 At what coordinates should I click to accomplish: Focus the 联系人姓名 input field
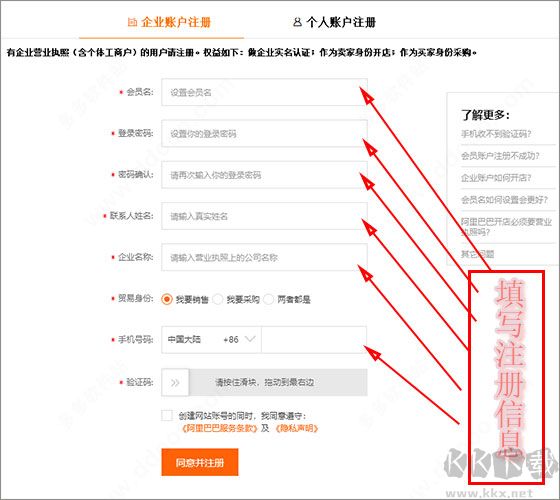264,216
